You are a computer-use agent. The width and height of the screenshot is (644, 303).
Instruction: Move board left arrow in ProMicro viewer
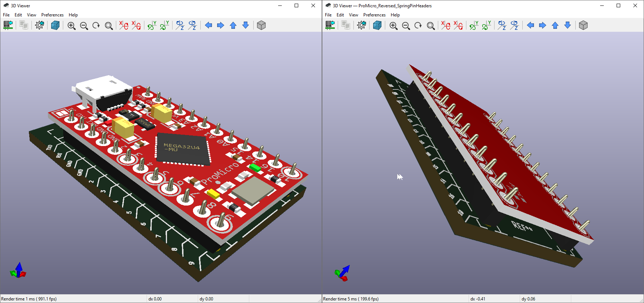click(x=530, y=25)
